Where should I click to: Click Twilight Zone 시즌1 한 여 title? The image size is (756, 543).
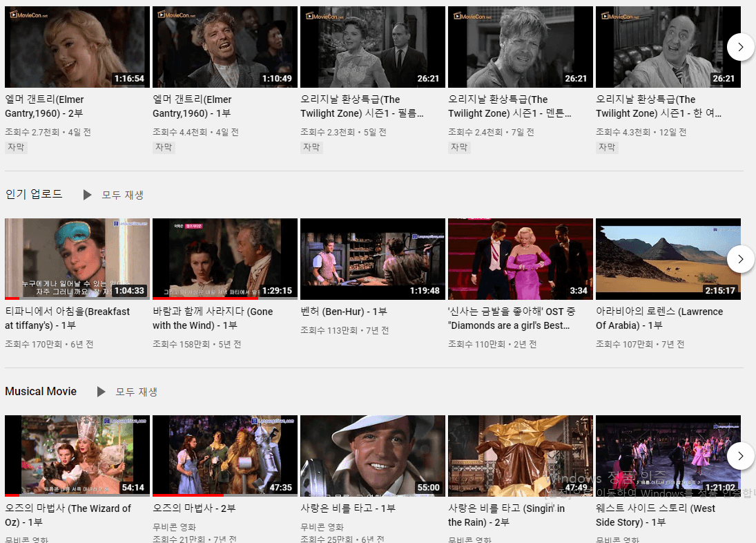[x=659, y=106]
